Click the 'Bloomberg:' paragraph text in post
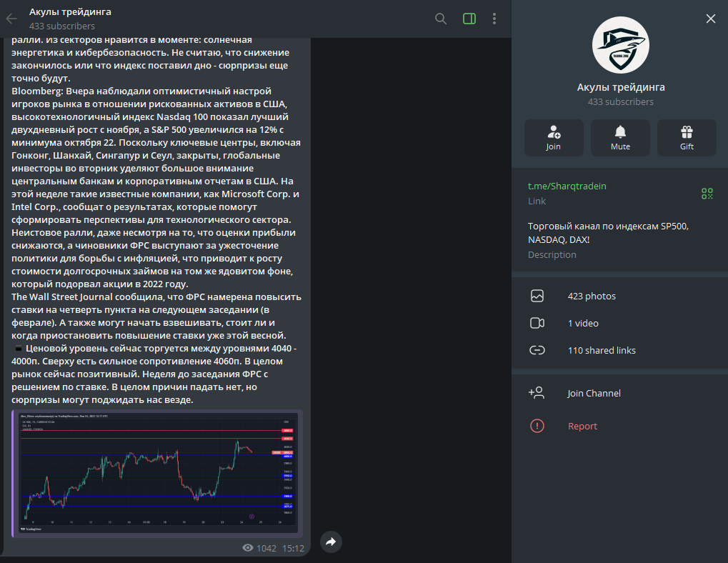Viewport: 728px width, 563px height. click(156, 187)
